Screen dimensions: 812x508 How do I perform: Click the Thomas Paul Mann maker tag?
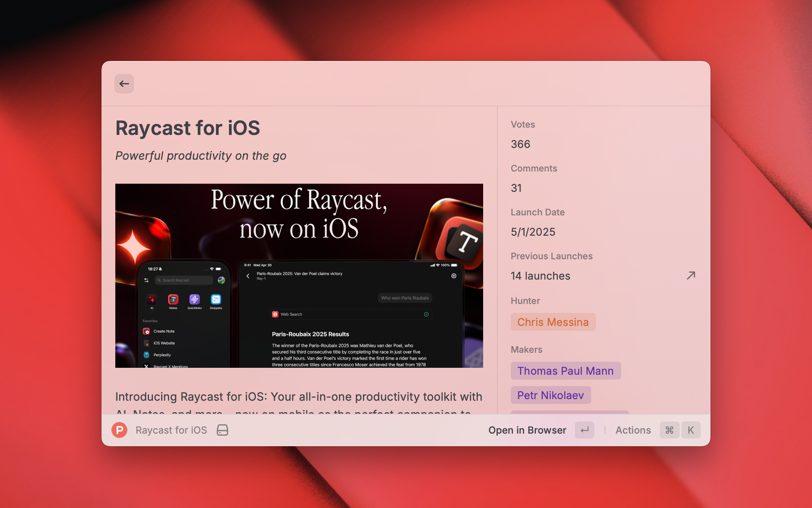pyautogui.click(x=565, y=371)
